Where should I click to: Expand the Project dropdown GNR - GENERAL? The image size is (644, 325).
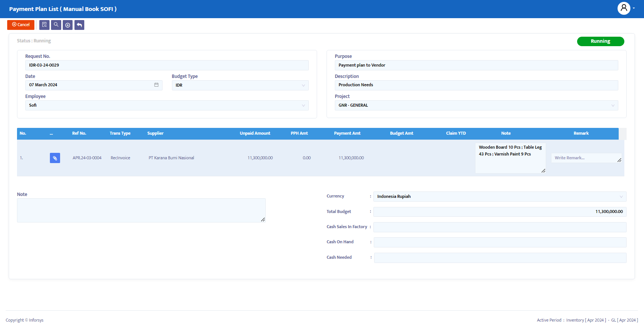coord(476,105)
